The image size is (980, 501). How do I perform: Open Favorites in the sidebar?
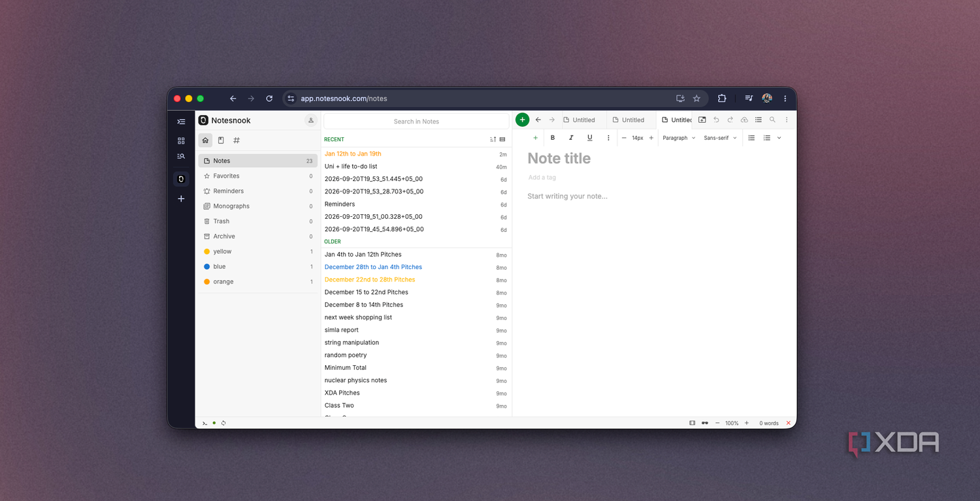(x=258, y=176)
